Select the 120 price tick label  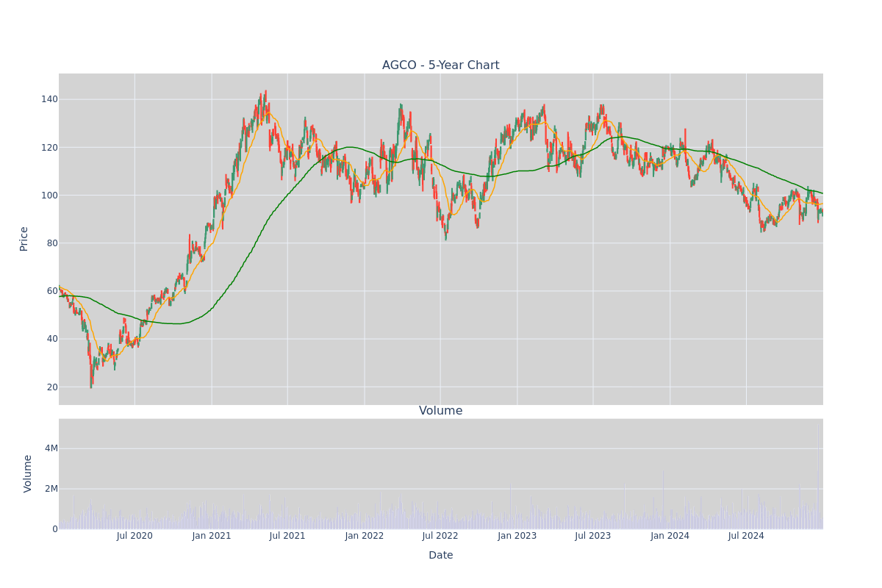49,147
